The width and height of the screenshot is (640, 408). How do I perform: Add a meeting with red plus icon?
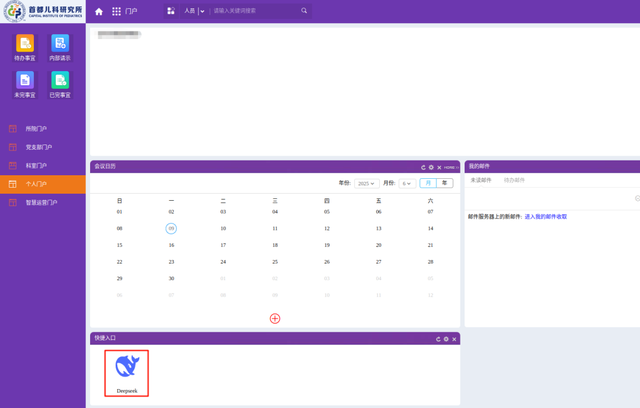coord(275,319)
